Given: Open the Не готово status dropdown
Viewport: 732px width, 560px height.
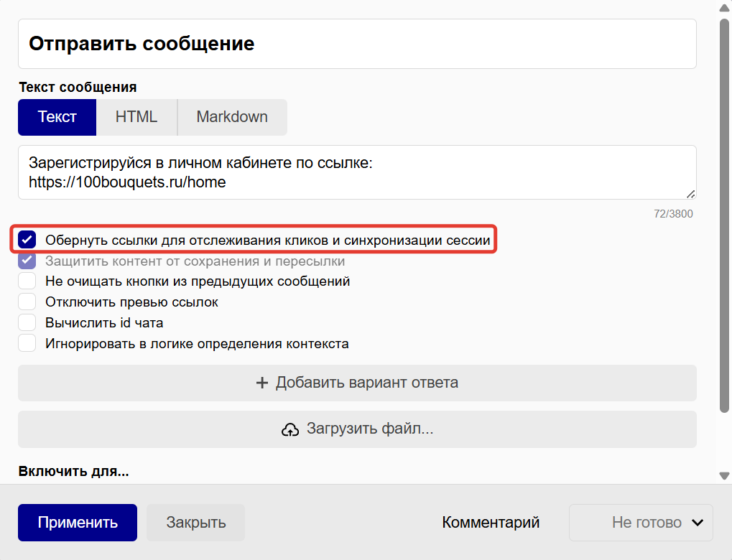Looking at the screenshot, I should pyautogui.click(x=640, y=523).
